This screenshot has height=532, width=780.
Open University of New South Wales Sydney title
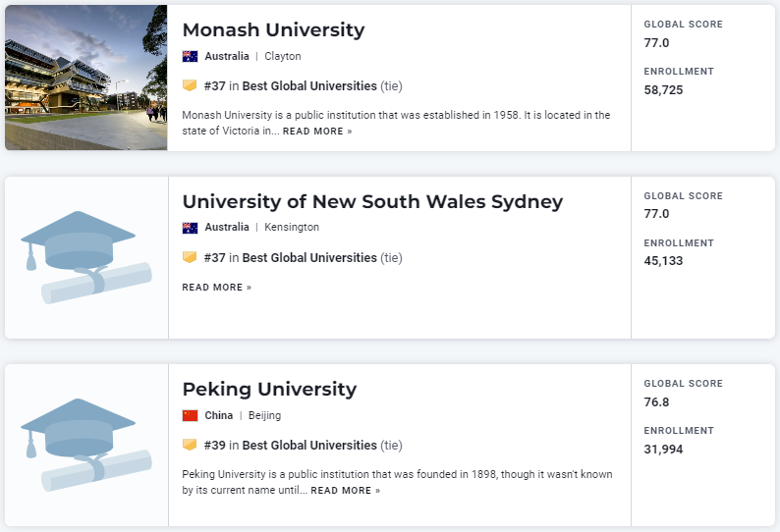point(372,202)
